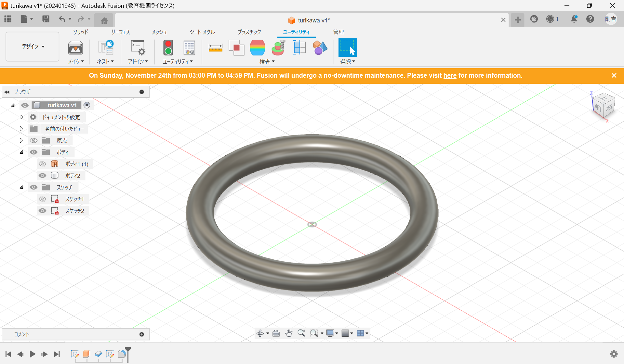The height and width of the screenshot is (364, 624).
Task: Open the デザイン workspace dropdown
Action: click(33, 46)
